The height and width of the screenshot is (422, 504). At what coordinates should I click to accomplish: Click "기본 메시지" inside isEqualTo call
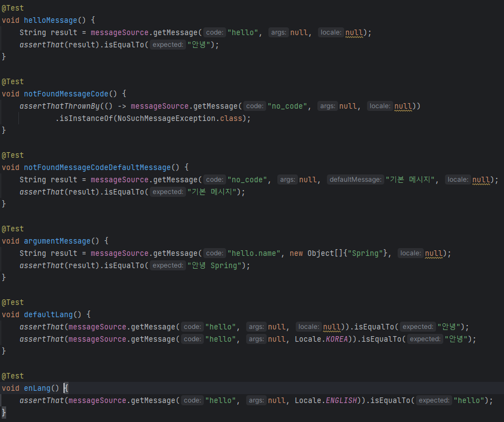[x=212, y=192]
